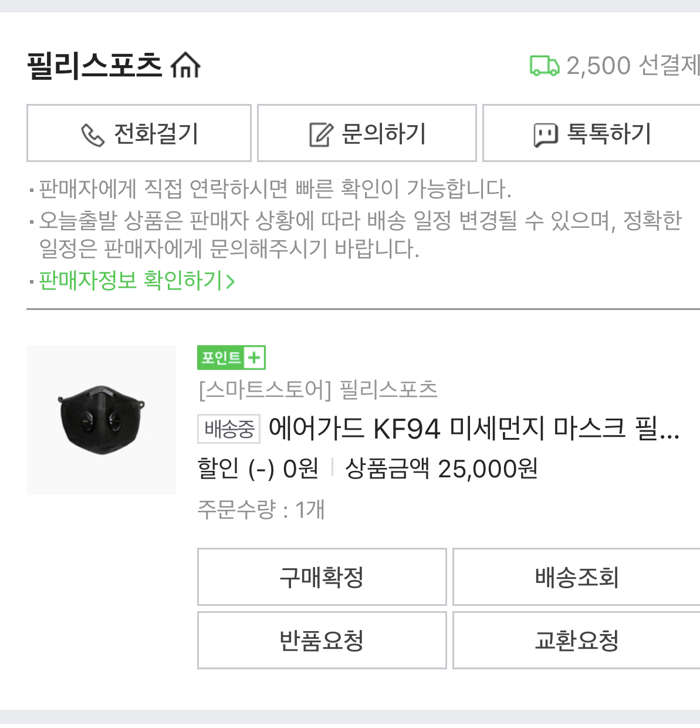
Task: Tap the green delivery truck icon
Action: (545, 66)
